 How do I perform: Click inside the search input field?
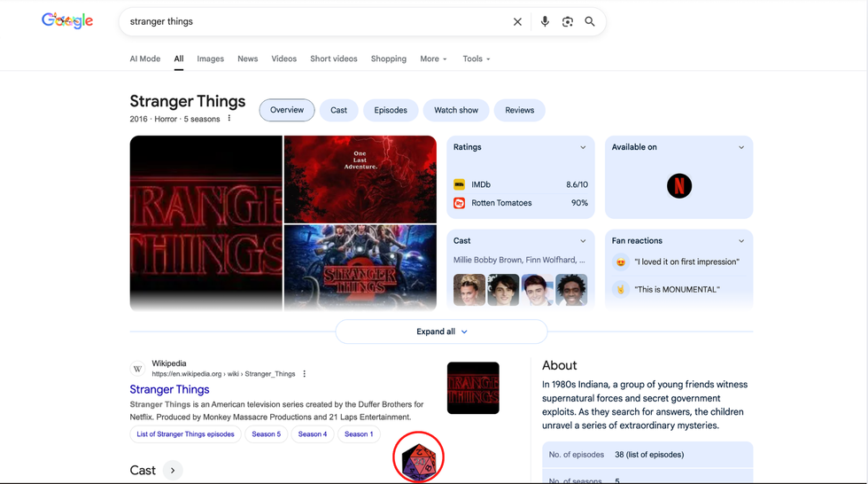(310, 22)
